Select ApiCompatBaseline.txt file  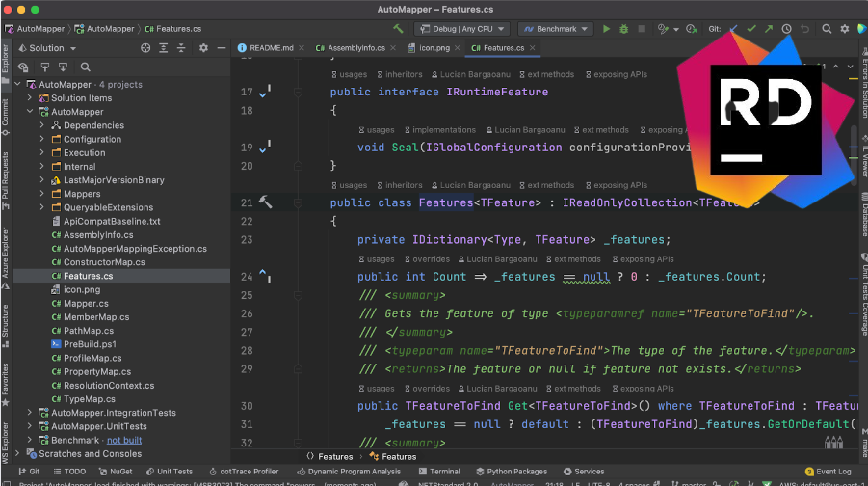click(x=112, y=221)
